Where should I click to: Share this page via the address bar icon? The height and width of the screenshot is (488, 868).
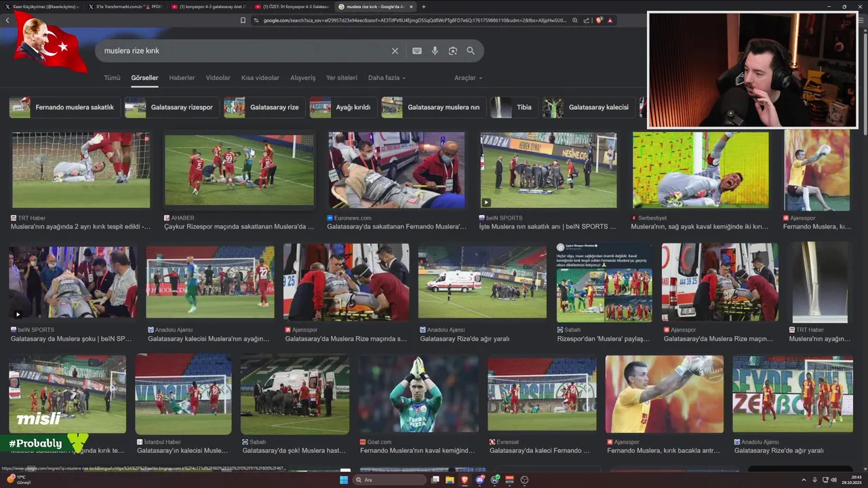pos(586,20)
